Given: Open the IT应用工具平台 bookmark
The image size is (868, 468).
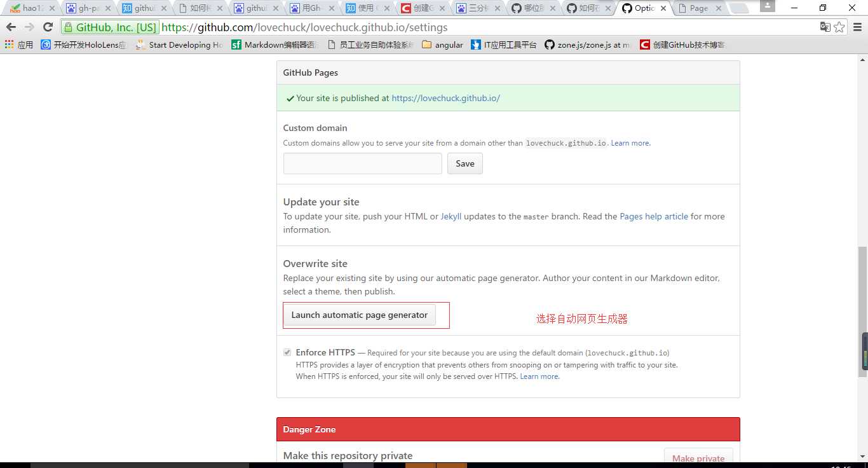Looking at the screenshot, I should click(x=504, y=45).
